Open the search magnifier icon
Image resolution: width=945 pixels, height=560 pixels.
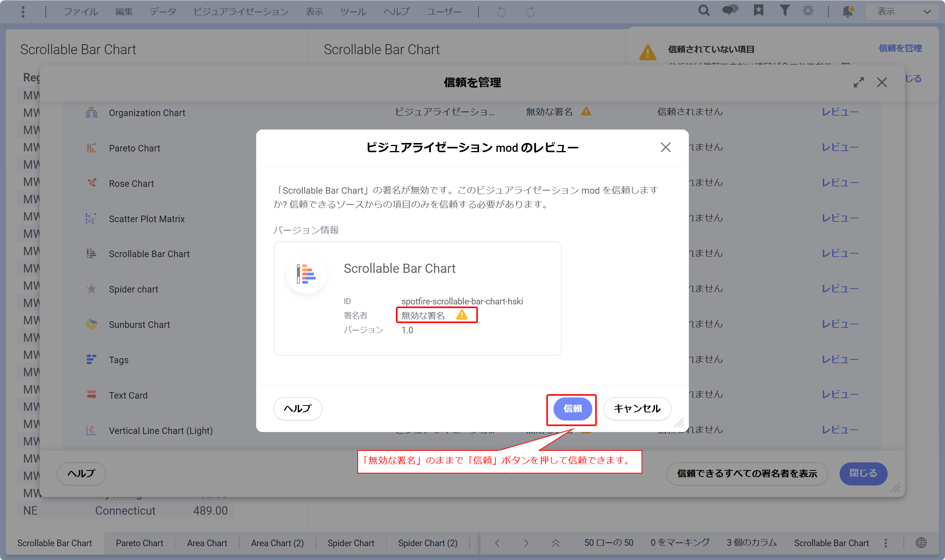click(x=704, y=10)
